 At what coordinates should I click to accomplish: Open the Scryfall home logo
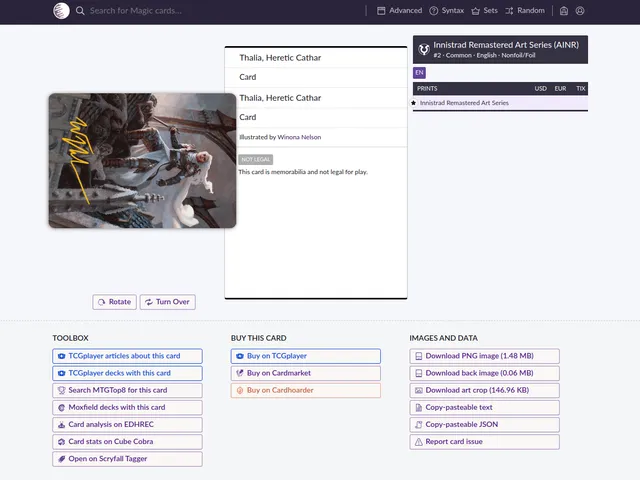tap(61, 11)
